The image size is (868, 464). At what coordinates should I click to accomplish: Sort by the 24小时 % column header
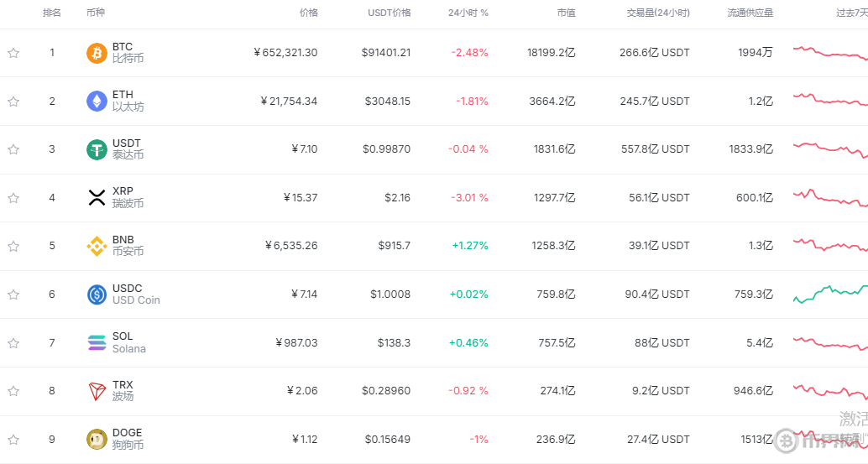pyautogui.click(x=468, y=13)
